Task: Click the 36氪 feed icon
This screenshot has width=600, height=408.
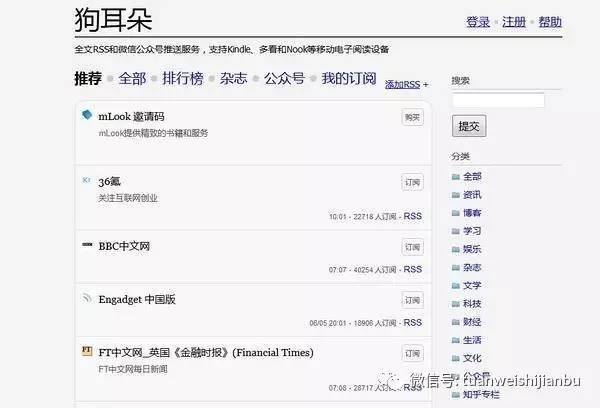Action: (87, 180)
